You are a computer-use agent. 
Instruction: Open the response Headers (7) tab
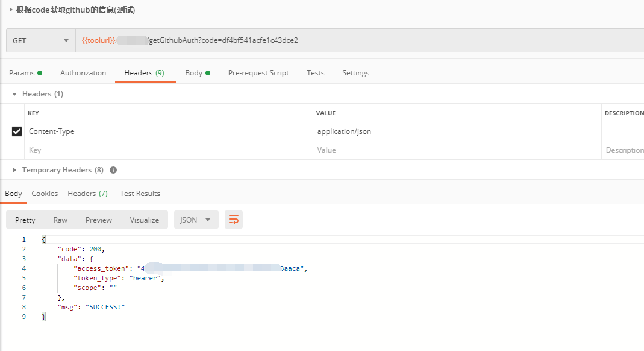[87, 193]
